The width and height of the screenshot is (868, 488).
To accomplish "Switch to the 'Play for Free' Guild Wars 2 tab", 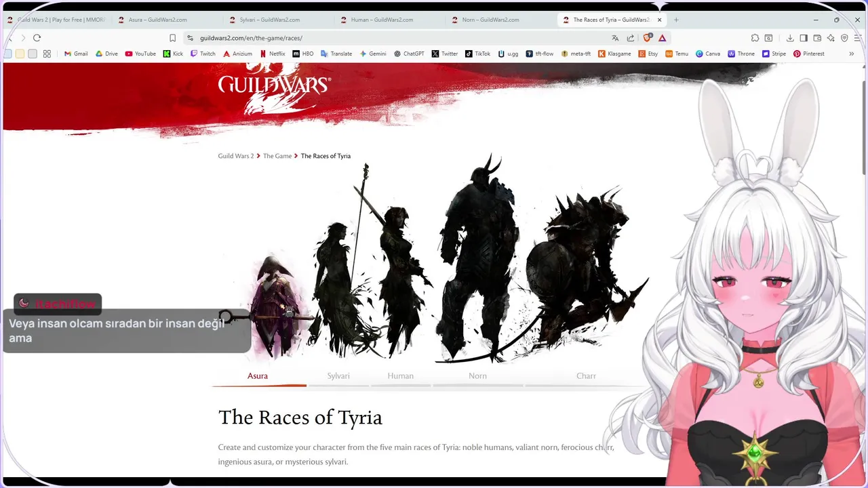I will [x=56, y=20].
